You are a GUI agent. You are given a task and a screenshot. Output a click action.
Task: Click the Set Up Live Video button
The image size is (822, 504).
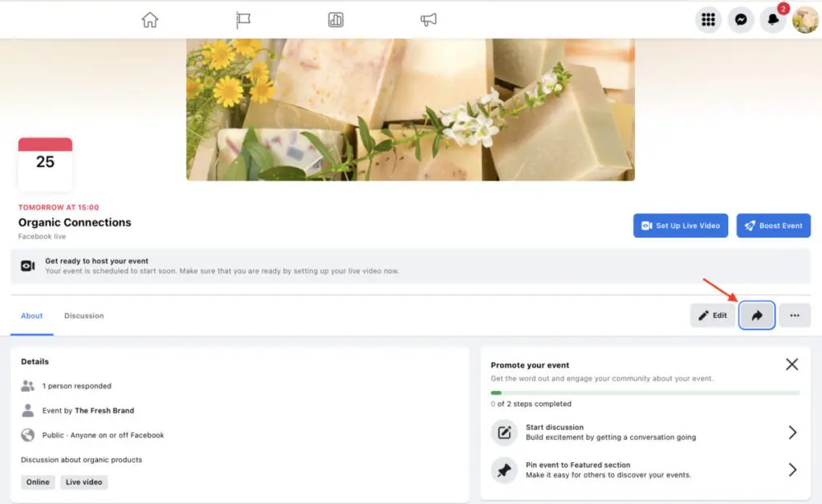pos(680,226)
